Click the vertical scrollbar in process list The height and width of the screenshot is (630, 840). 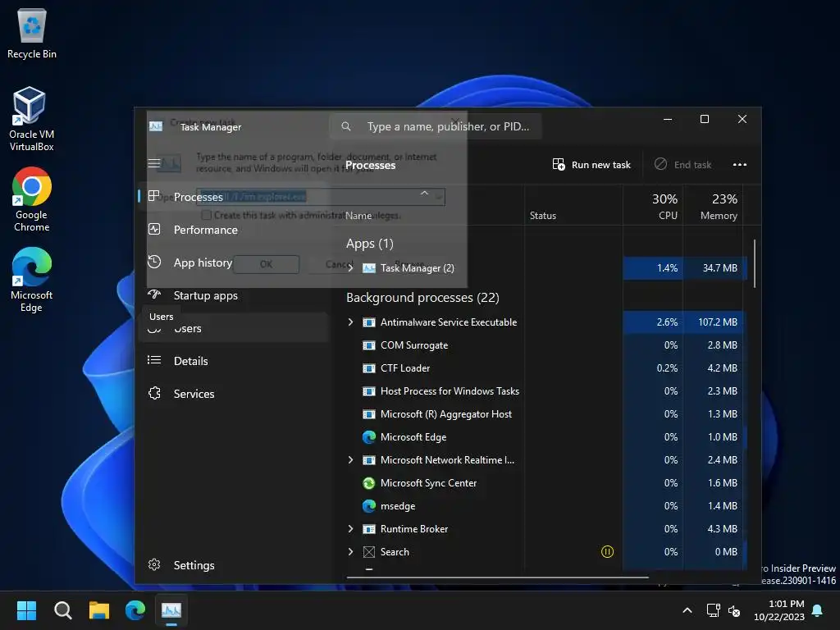point(755,263)
